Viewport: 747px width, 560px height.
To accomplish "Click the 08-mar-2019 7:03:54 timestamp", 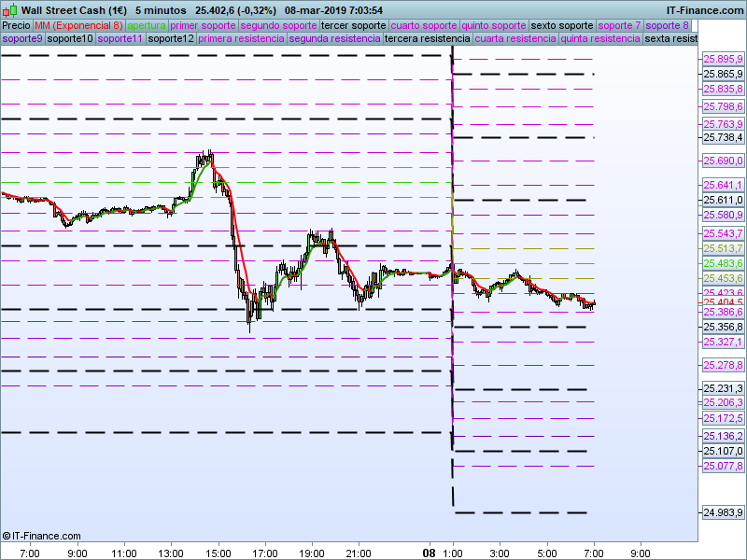I will coord(333,10).
